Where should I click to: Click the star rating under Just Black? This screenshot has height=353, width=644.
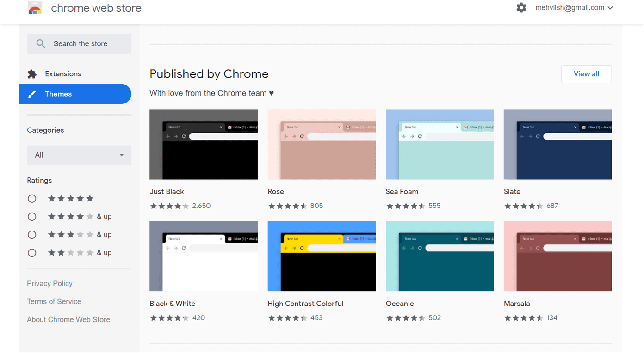(x=169, y=206)
